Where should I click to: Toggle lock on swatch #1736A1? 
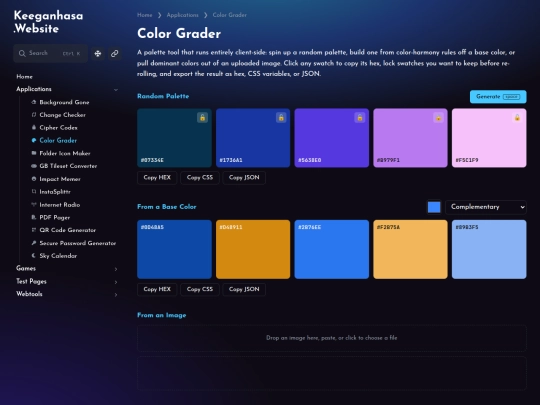coord(281,117)
